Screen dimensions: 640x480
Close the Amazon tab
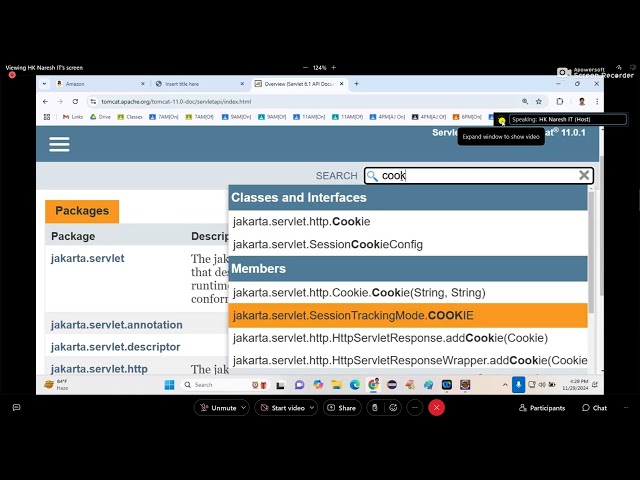click(142, 84)
